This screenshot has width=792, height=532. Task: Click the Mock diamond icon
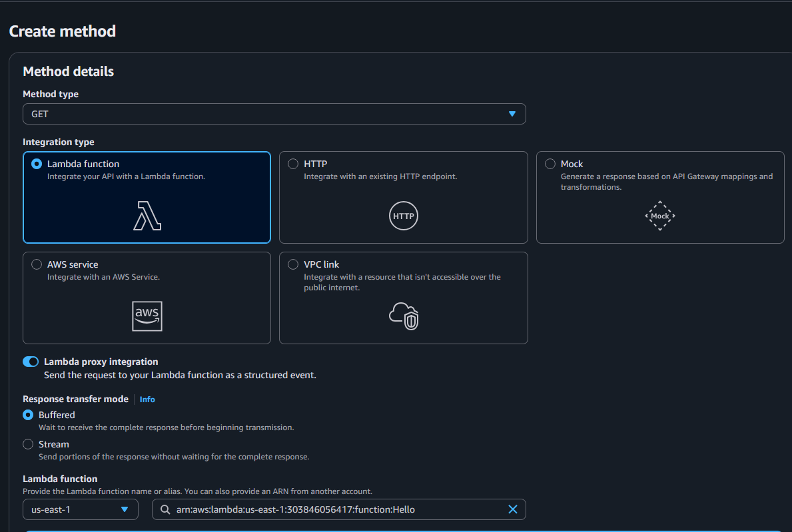(x=659, y=216)
